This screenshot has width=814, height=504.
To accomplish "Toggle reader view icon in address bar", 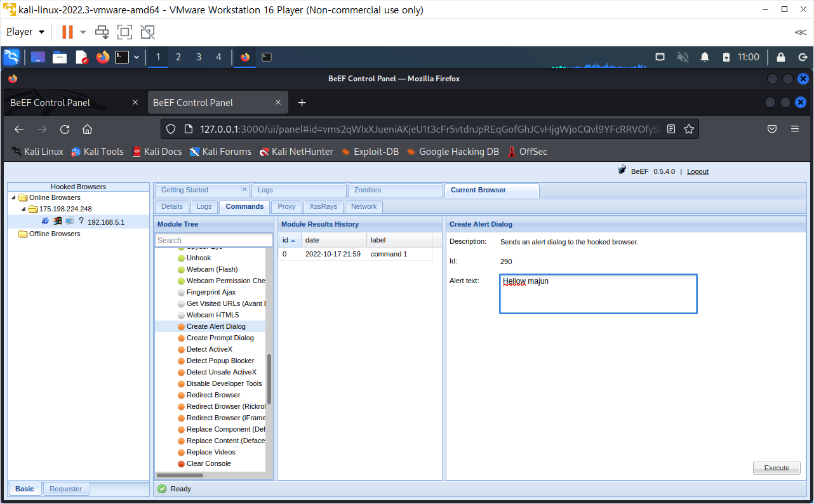I will coord(671,129).
